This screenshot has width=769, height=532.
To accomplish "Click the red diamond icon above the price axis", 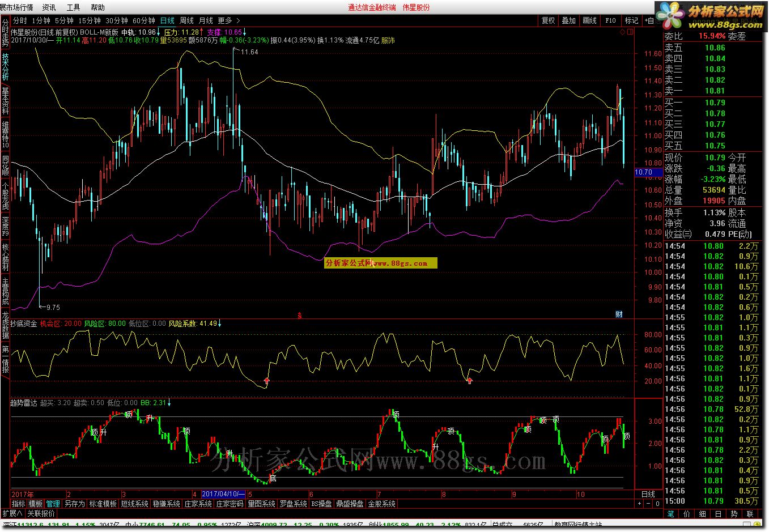I will point(622,32).
